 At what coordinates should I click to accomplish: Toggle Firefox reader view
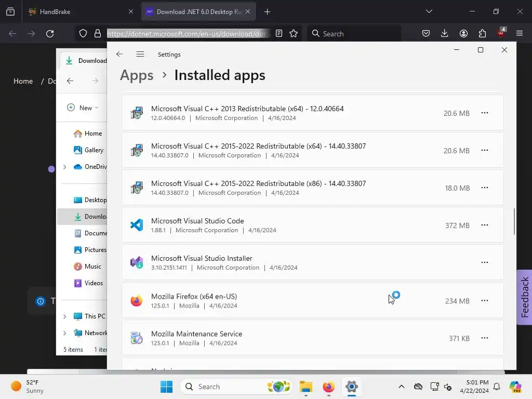click(279, 34)
